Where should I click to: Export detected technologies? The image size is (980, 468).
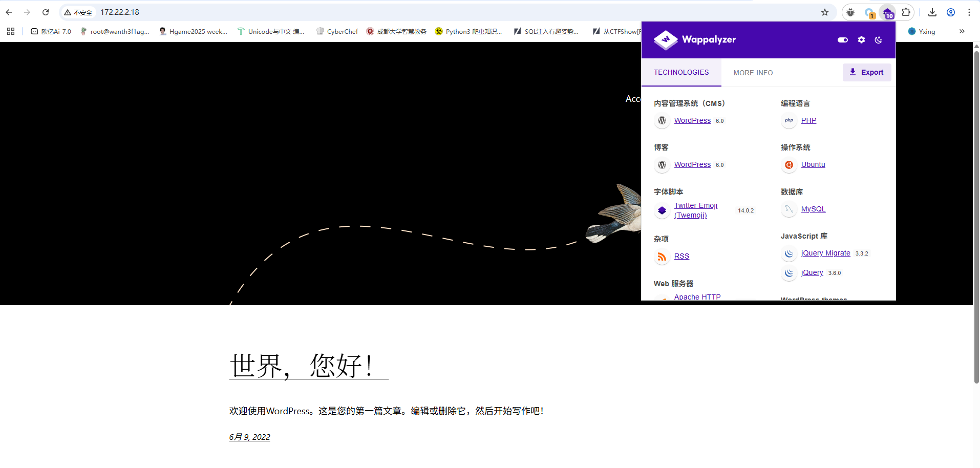[867, 72]
